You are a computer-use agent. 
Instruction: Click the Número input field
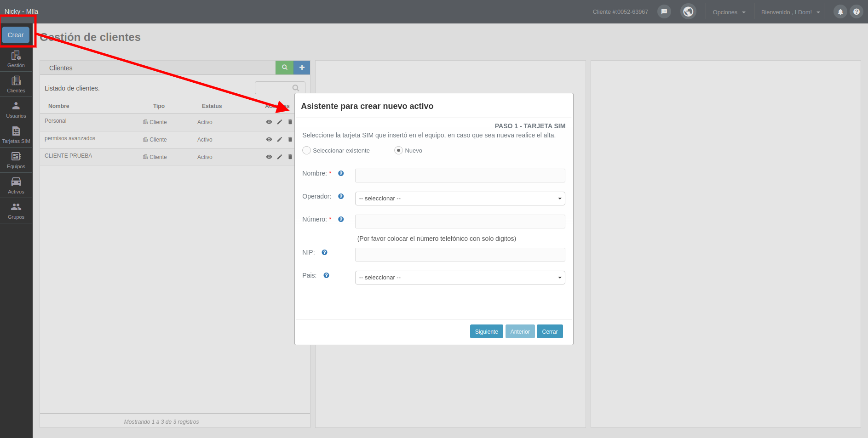(460, 222)
